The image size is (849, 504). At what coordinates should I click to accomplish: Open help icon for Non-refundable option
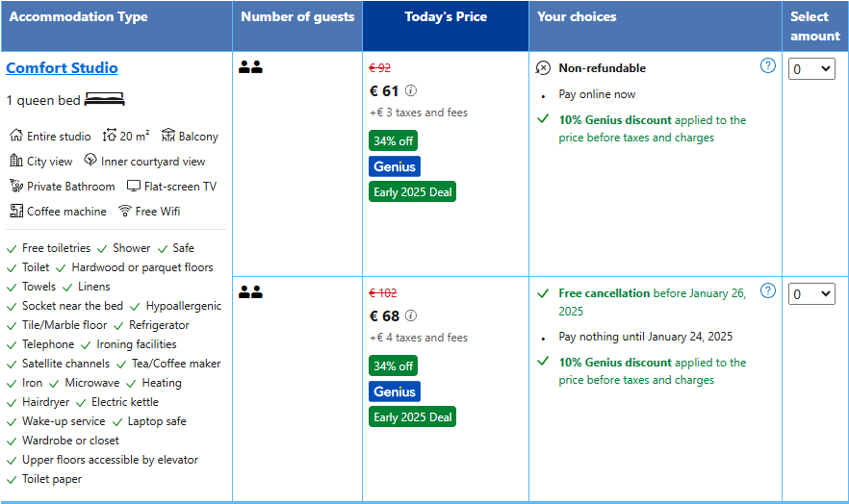(x=768, y=66)
